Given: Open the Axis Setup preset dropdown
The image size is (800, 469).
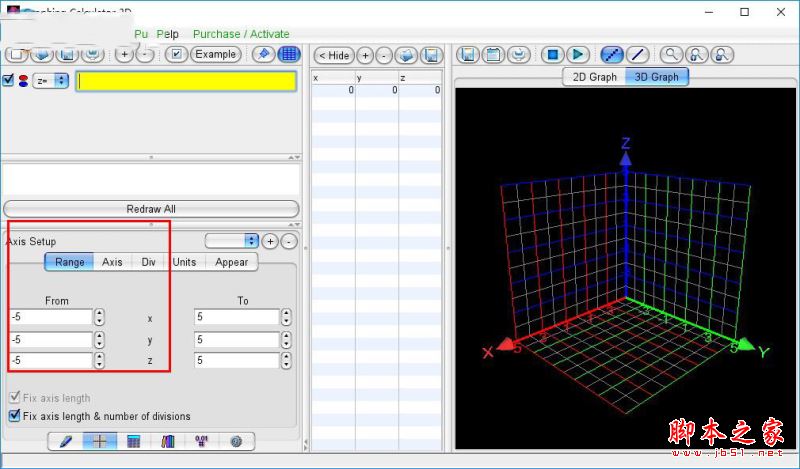Looking at the screenshot, I should [231, 241].
